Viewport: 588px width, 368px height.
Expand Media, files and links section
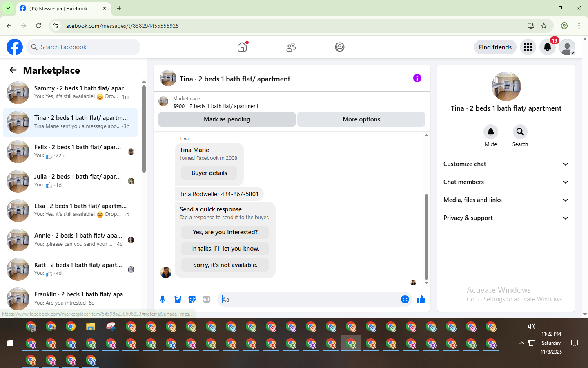tap(506, 200)
